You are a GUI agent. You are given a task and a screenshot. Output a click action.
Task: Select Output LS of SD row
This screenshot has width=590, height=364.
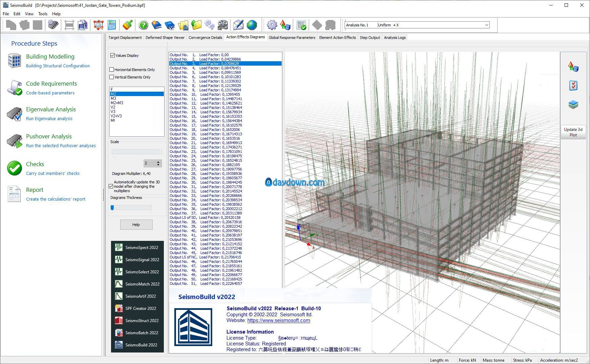(225, 218)
